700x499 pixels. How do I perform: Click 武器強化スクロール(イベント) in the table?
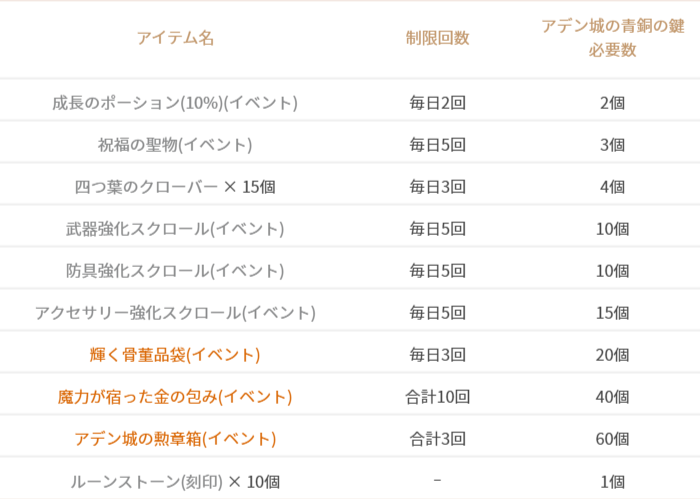(x=175, y=228)
